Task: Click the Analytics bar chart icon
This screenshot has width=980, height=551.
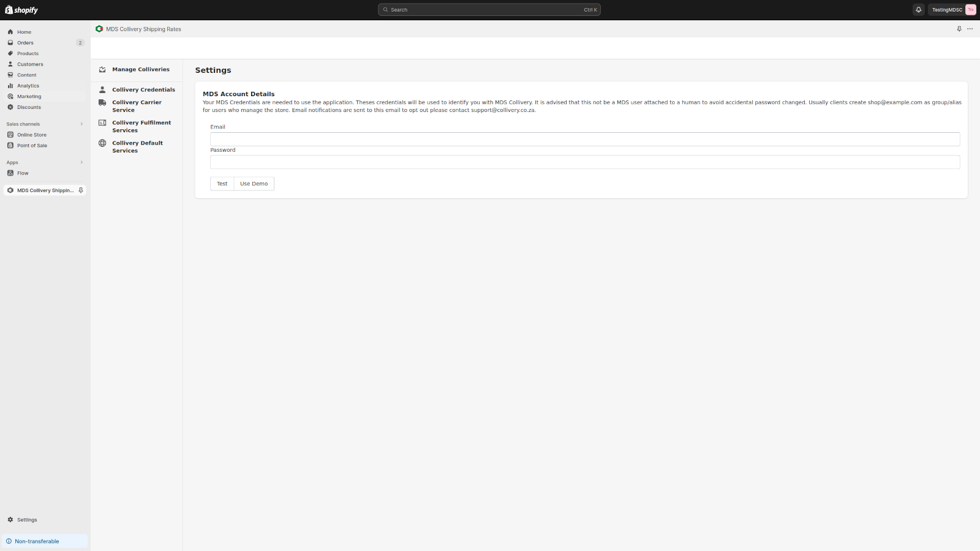Action: (x=10, y=86)
